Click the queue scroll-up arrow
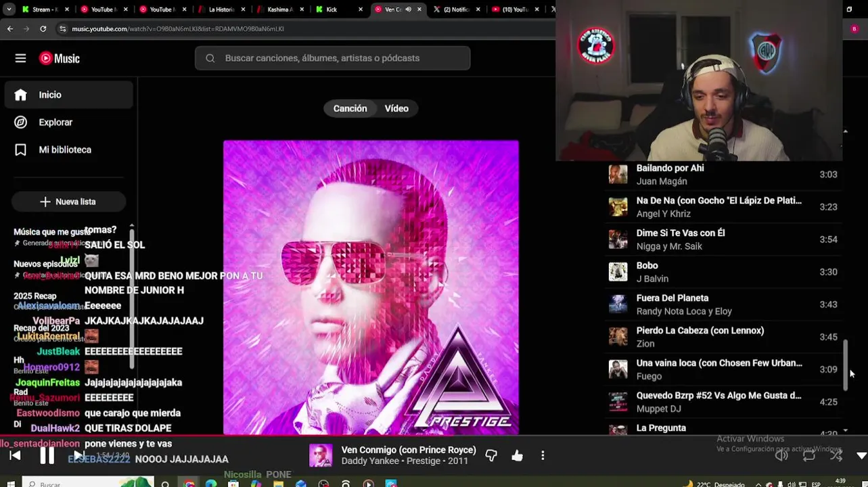 tap(846, 131)
